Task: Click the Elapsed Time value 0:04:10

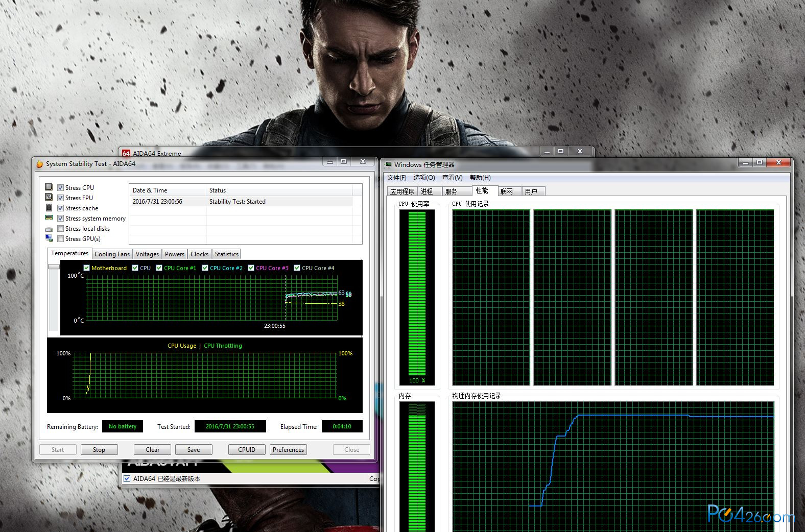Action: pos(342,426)
